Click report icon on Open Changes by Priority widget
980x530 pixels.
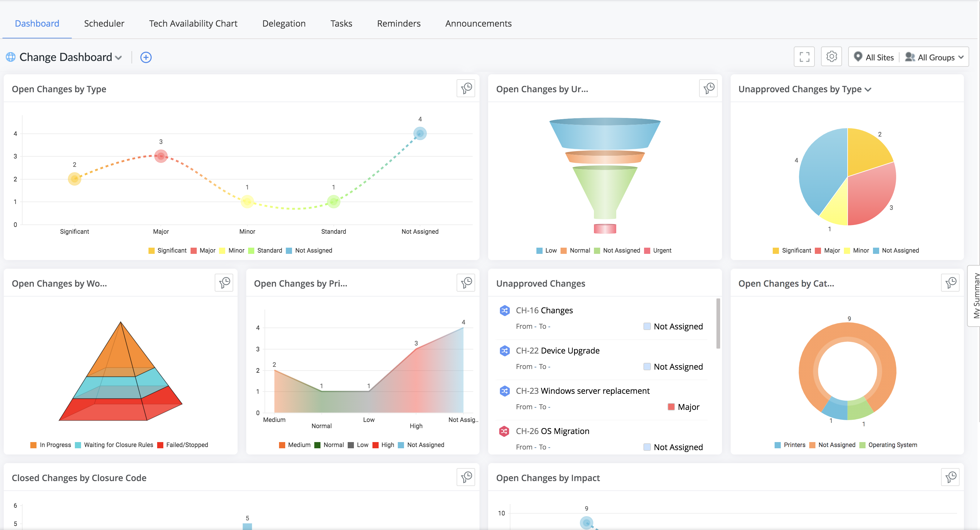pos(466,283)
